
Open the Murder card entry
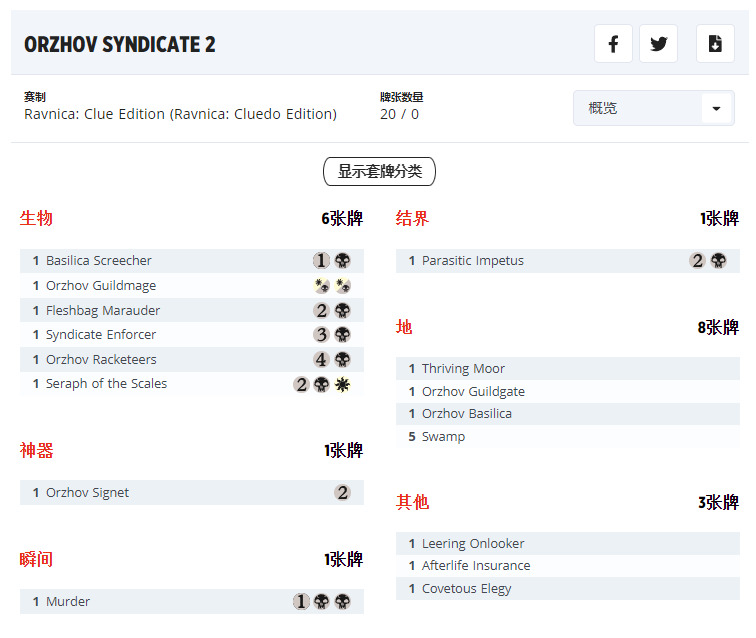coord(68,602)
